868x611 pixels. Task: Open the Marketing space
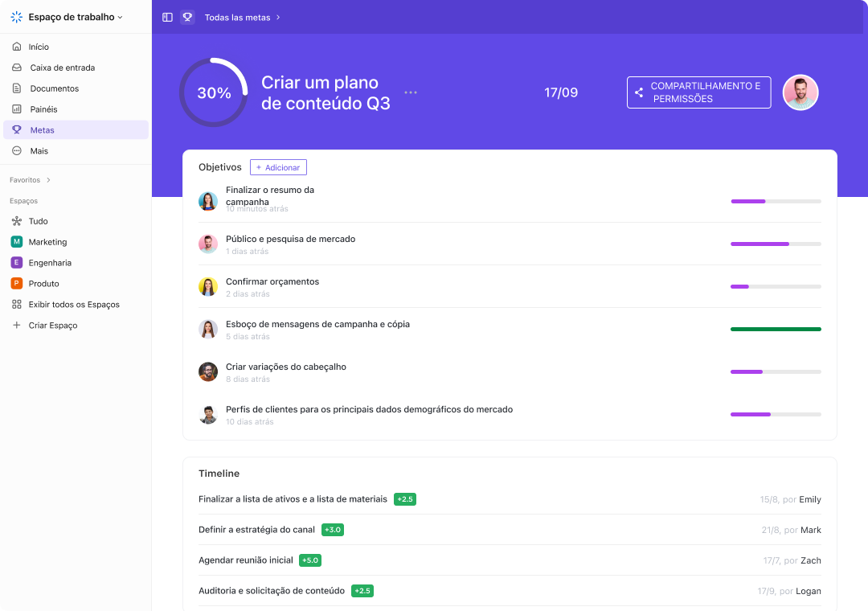(47, 241)
